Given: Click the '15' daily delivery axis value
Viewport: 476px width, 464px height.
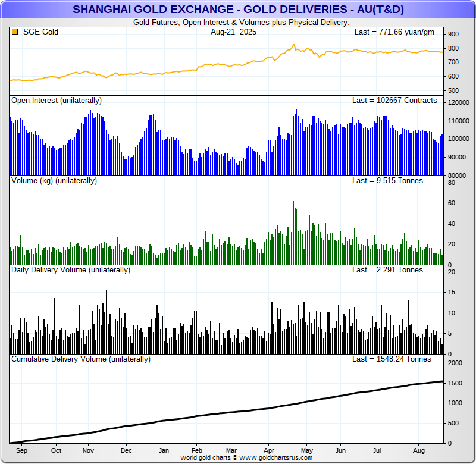Looking at the screenshot, I should [x=452, y=292].
